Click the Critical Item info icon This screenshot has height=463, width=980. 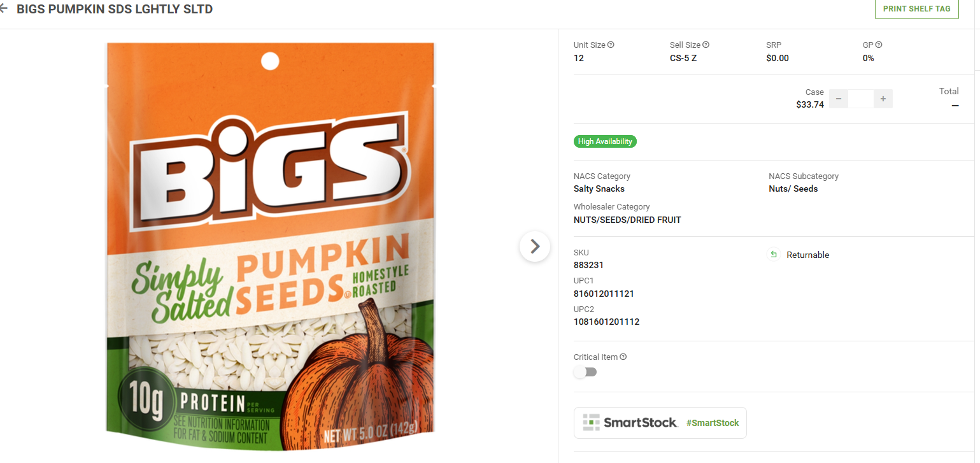point(623,357)
